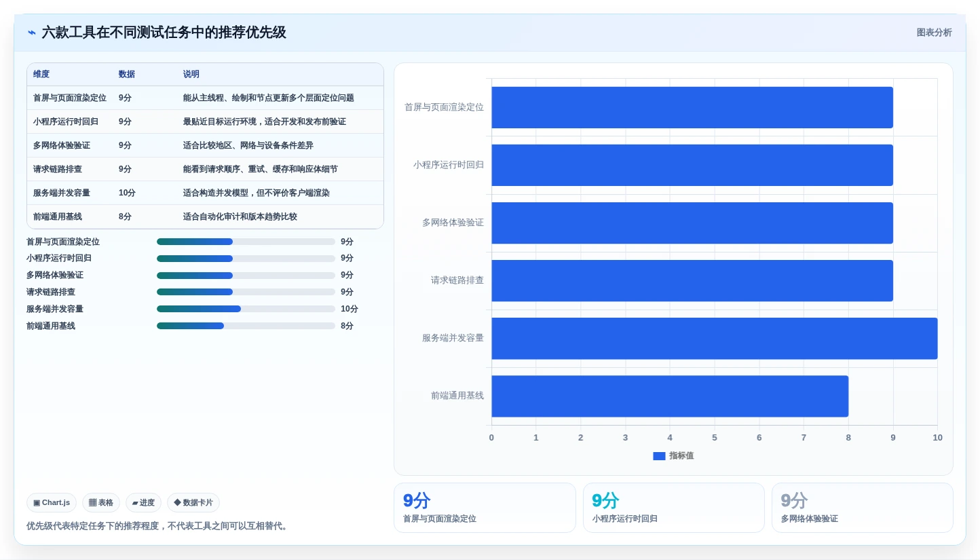The height and width of the screenshot is (560, 980).
Task: Click description 最贴近目标运行环境，适合开发和发布前验证
Action: click(x=265, y=122)
